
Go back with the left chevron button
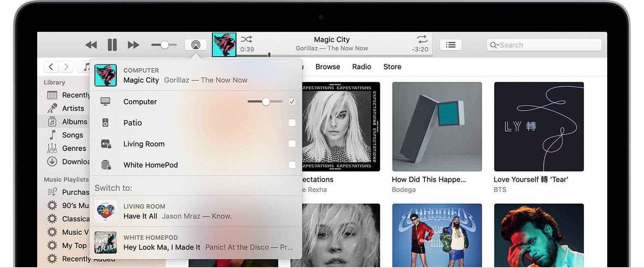tap(51, 67)
